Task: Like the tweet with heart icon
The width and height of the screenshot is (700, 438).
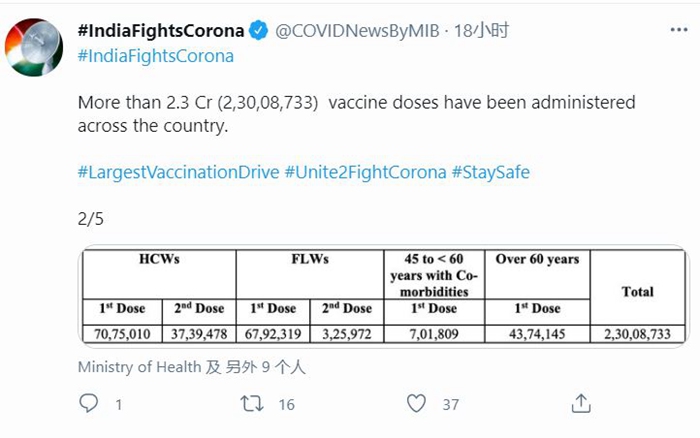Action: [x=417, y=403]
